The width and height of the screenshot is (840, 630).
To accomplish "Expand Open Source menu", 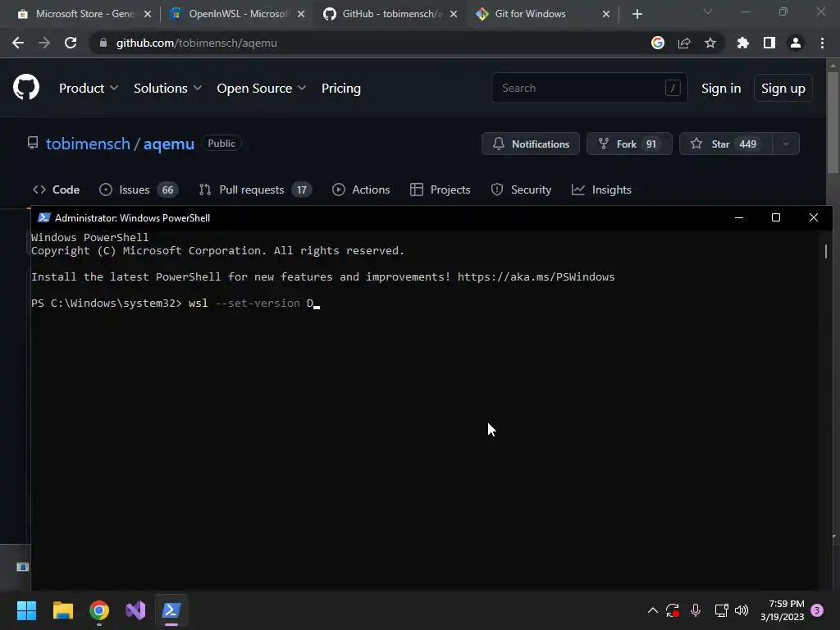I will pos(262,89).
